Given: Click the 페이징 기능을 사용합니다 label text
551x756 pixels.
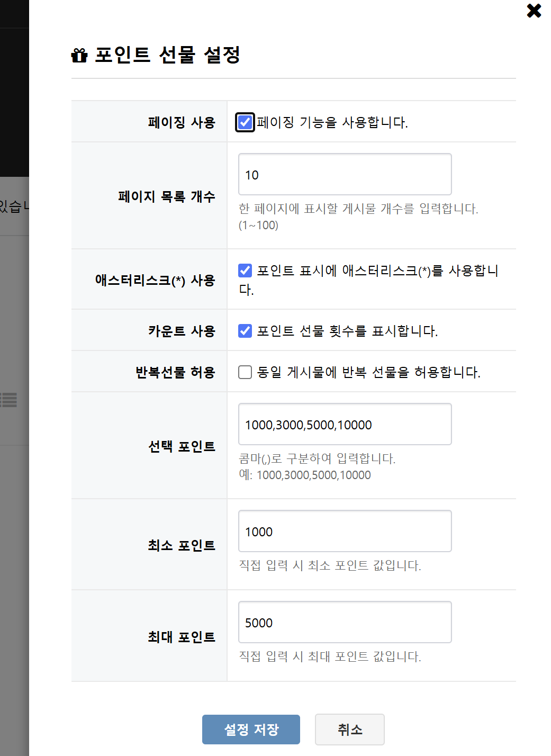Looking at the screenshot, I should [x=332, y=122].
